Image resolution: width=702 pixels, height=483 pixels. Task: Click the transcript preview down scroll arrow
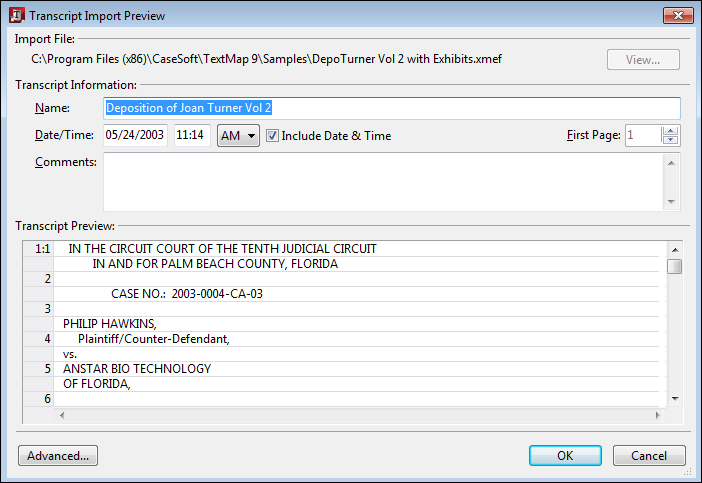[675, 398]
